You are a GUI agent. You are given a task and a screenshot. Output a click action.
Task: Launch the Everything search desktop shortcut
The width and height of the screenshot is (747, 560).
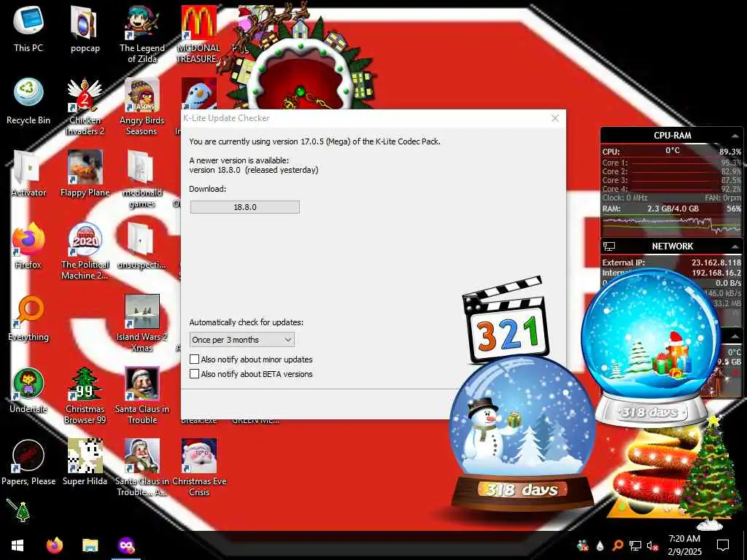point(28,318)
